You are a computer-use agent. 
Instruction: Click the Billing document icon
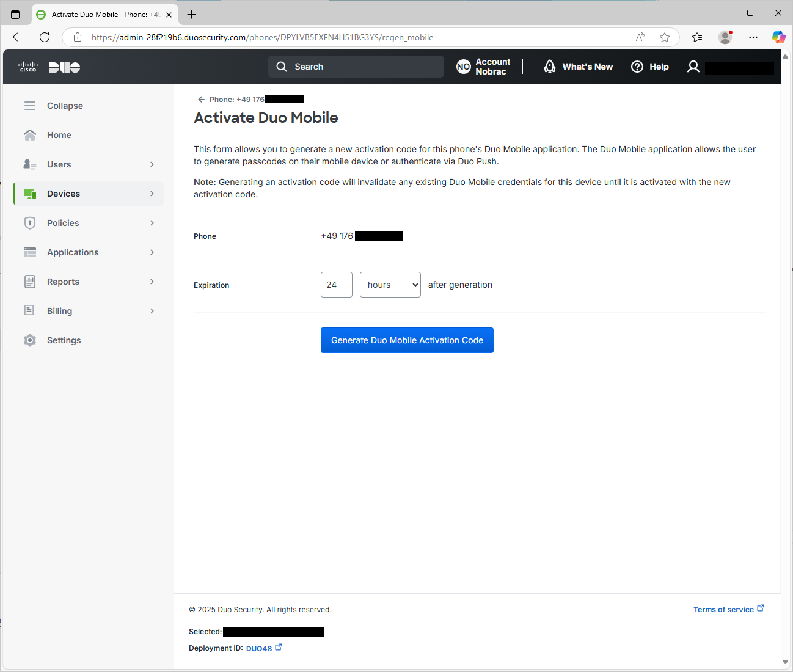point(29,310)
